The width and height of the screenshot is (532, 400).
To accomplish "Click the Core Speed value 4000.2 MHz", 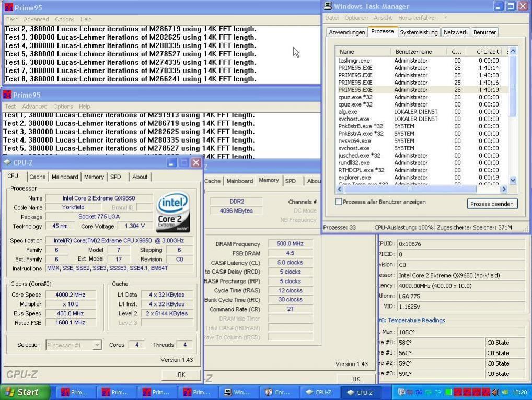I will 71,295.
